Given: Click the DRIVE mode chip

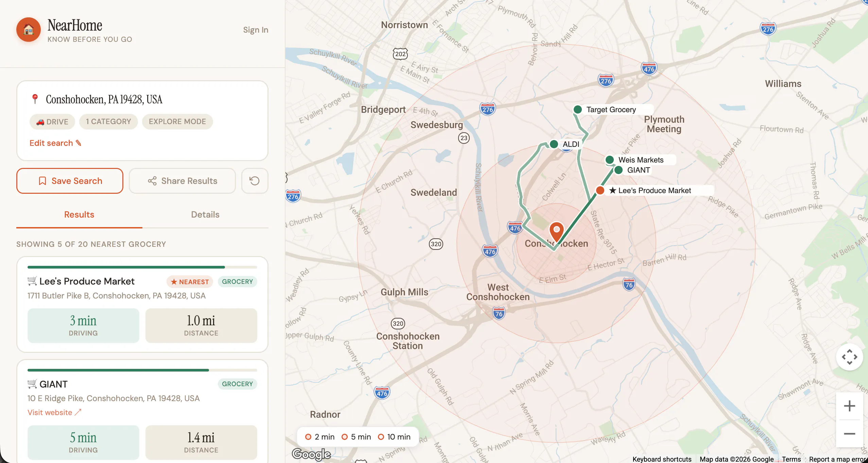Looking at the screenshot, I should pos(52,122).
